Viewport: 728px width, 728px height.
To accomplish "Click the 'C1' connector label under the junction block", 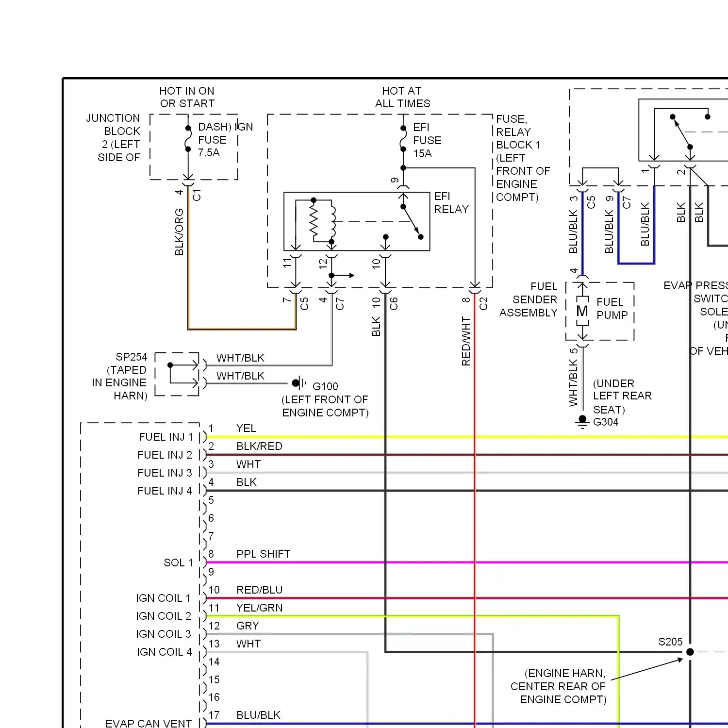I will point(197,195).
